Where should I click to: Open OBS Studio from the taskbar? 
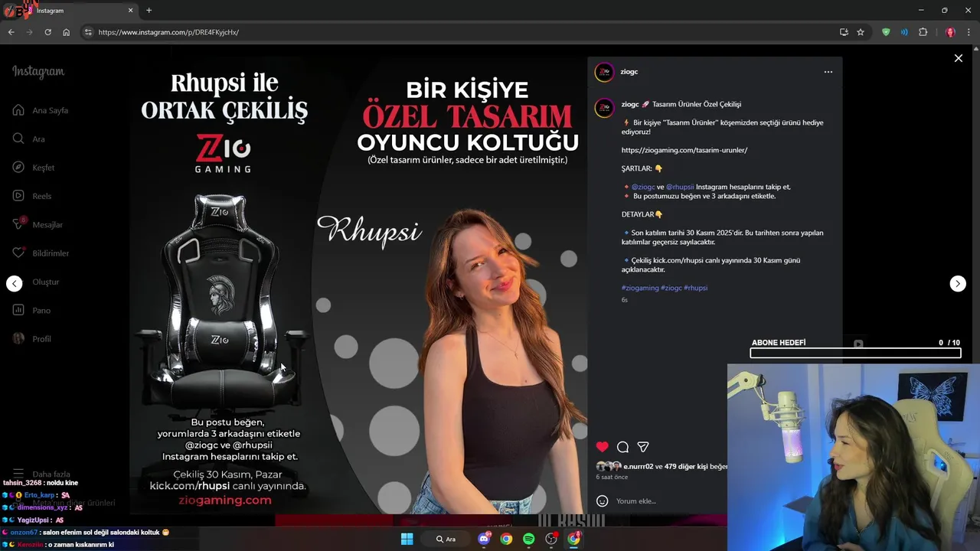(550, 539)
